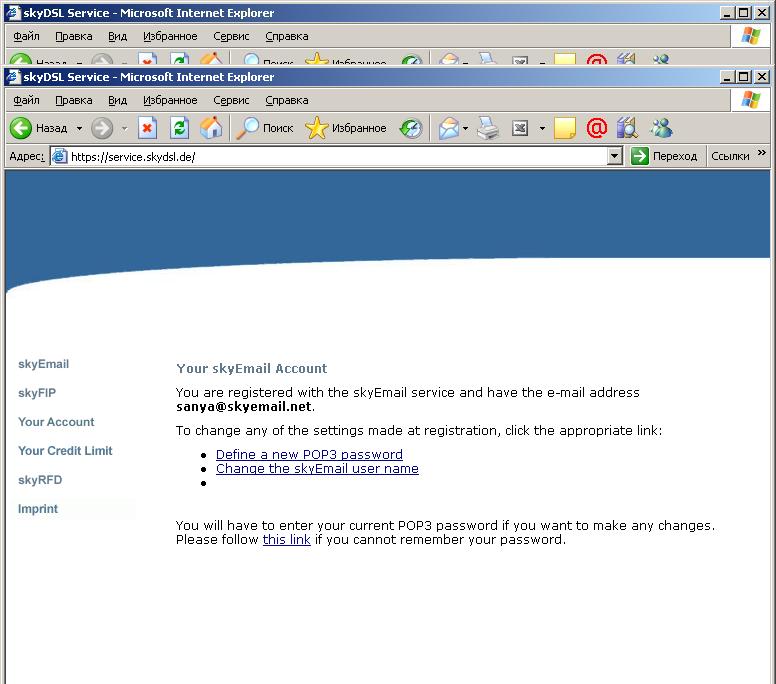Expand Ссылки links chevron
The height and width of the screenshot is (684, 776).
coord(762,153)
